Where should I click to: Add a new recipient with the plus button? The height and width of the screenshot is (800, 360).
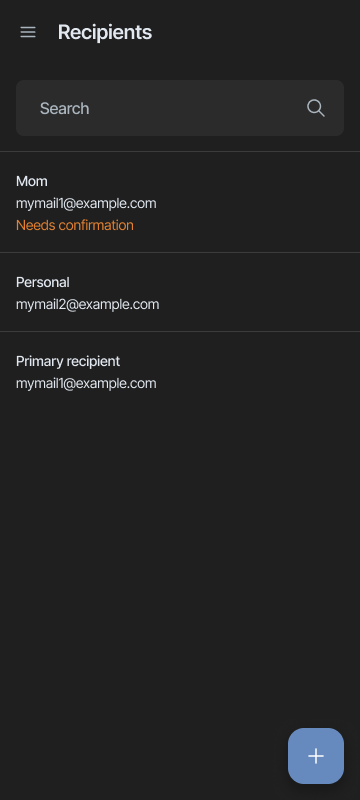pos(316,756)
